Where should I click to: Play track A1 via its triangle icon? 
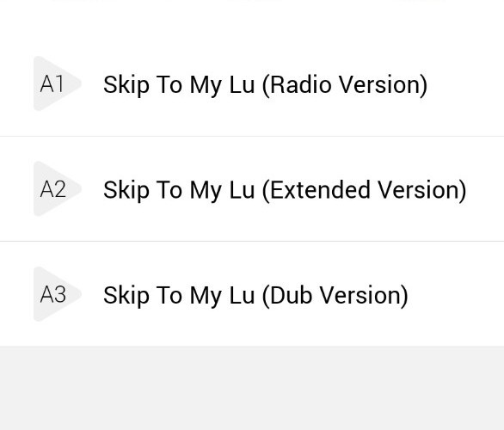pyautogui.click(x=57, y=83)
